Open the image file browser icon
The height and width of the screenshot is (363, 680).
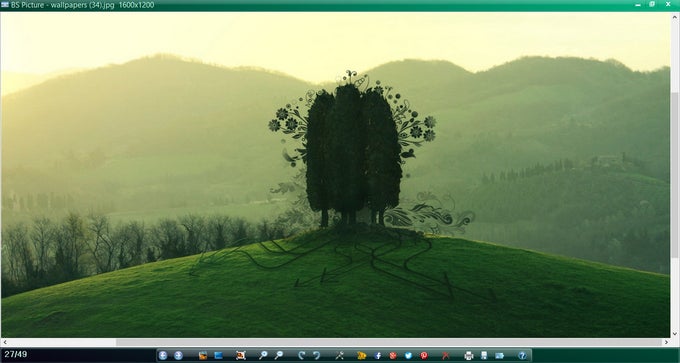click(203, 355)
